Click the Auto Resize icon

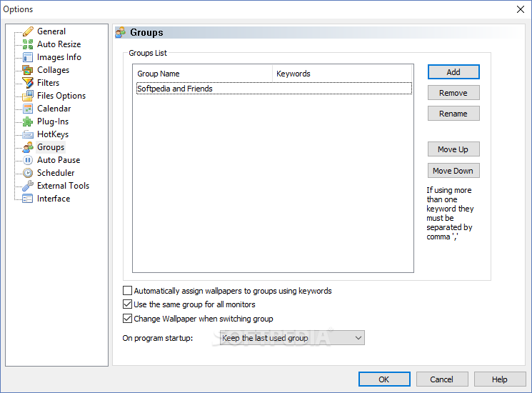pyautogui.click(x=28, y=44)
